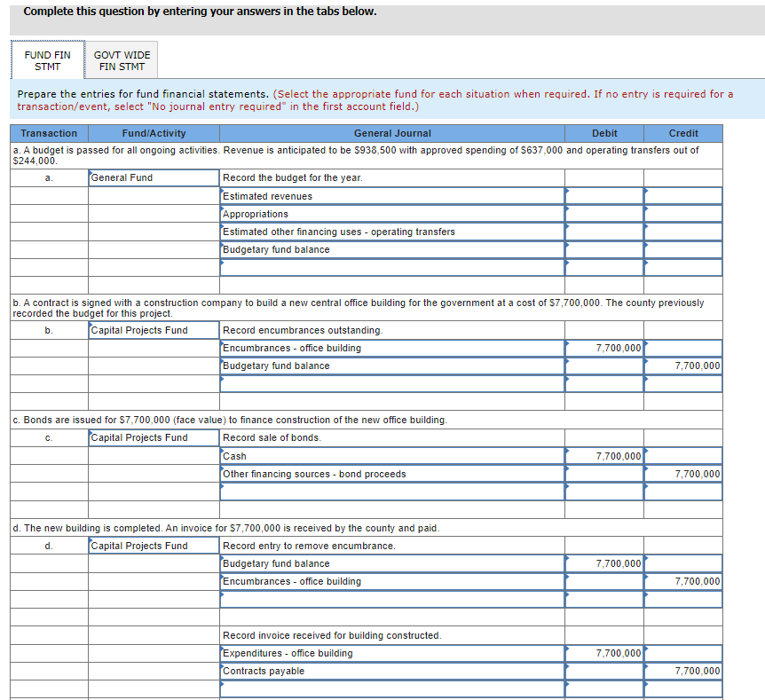Open Estimated other financing uses account field
Screen dimensions: 765x700
(392, 232)
